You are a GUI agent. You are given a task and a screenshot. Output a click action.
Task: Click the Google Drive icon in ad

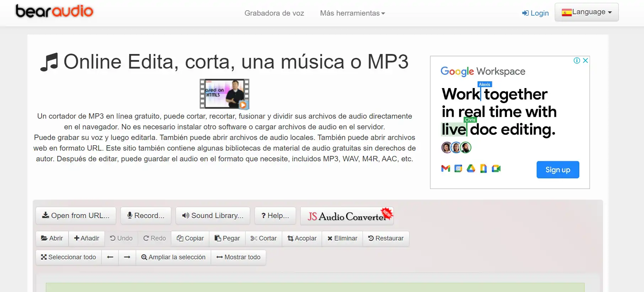(x=471, y=168)
